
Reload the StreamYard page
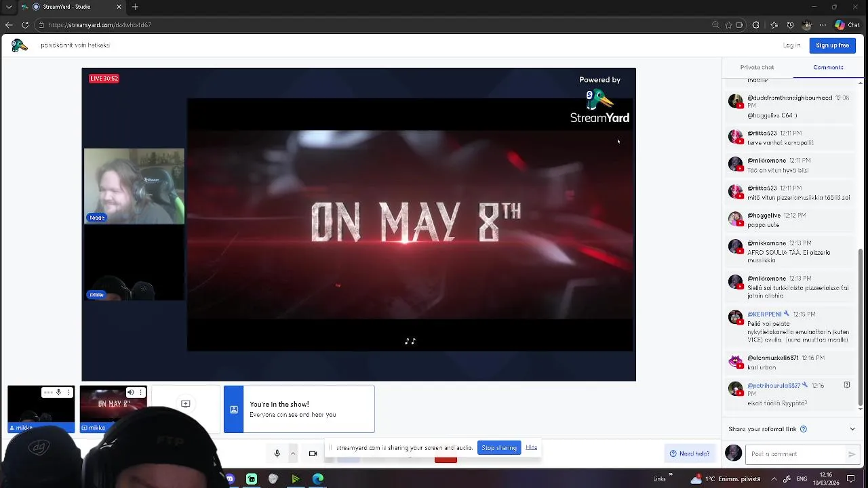coord(25,25)
